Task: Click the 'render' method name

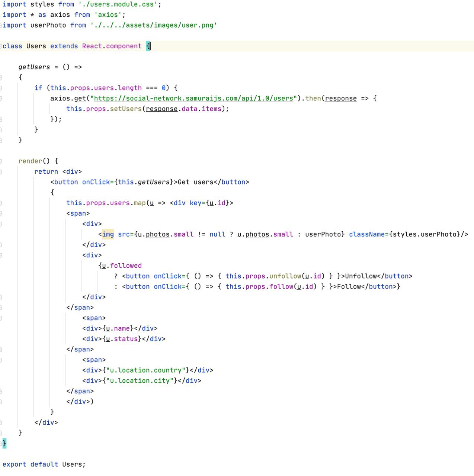Action: (x=30, y=161)
